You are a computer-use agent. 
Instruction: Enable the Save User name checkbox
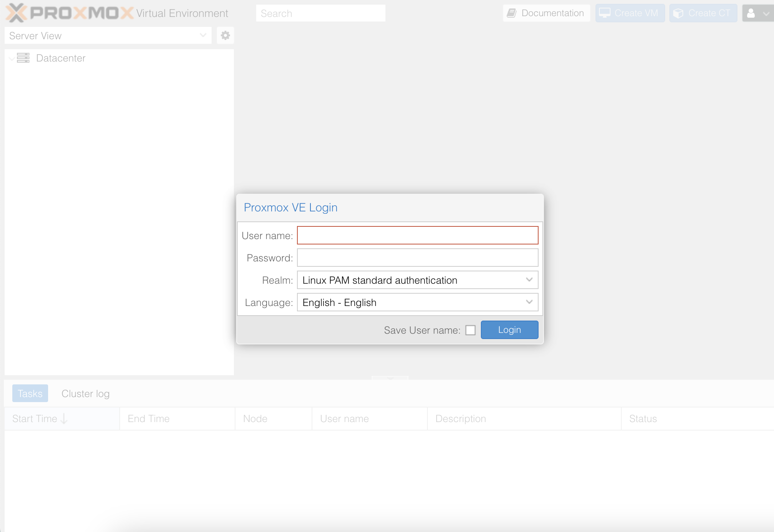[470, 330]
